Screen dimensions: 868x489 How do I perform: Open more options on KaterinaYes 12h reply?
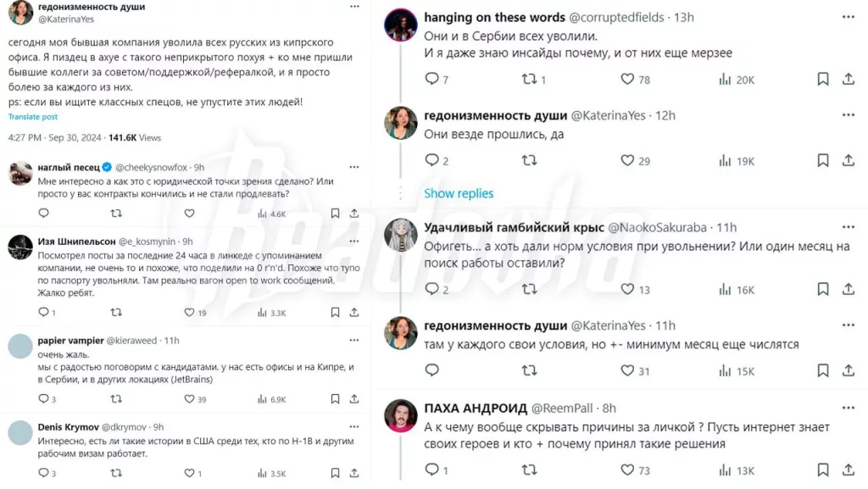[x=848, y=115]
